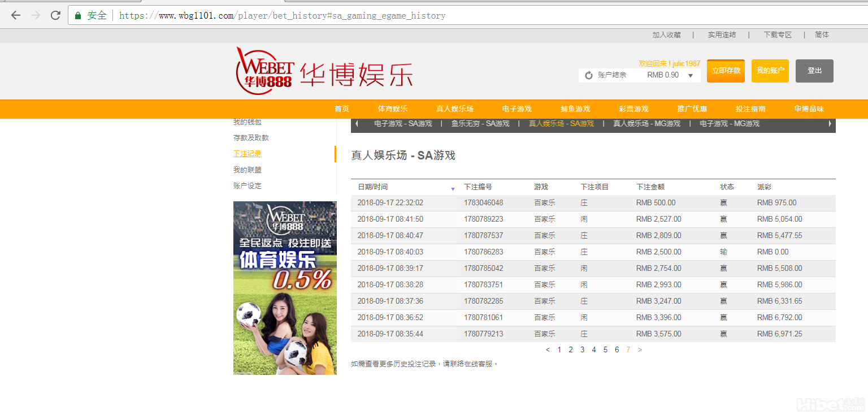
Task: Click the browser address bar URL
Action: pos(283,16)
